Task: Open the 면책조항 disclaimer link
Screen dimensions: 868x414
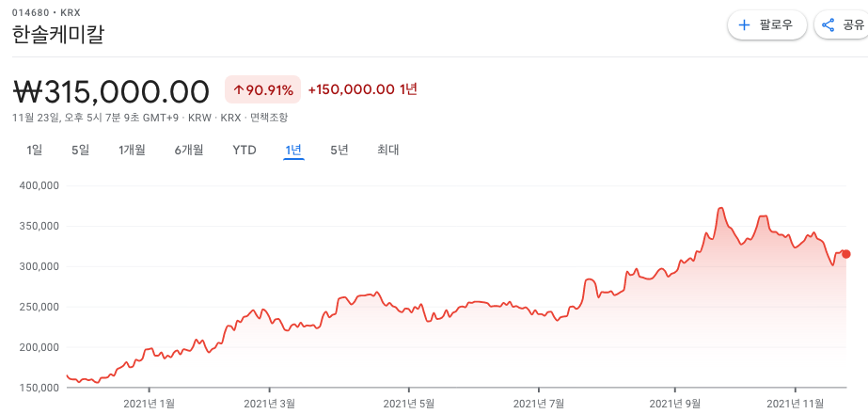Action: coord(269,118)
